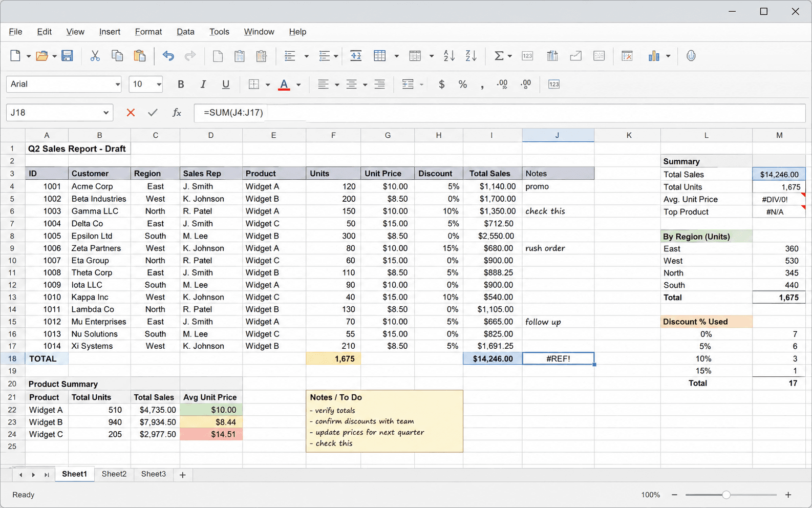Screen dimensions: 812x508
Task: Open the Format menu
Action: (148, 32)
